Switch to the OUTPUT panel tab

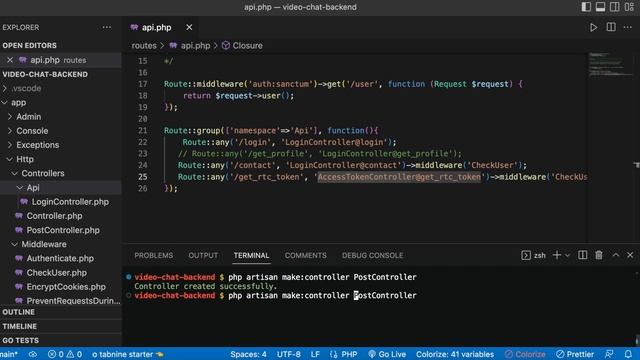coord(203,256)
